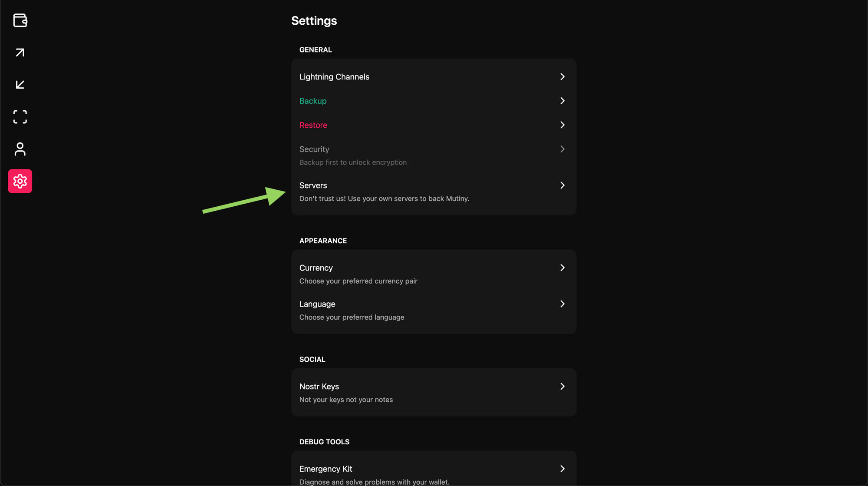
Task: Open the Servers settings entry
Action: pos(313,185)
